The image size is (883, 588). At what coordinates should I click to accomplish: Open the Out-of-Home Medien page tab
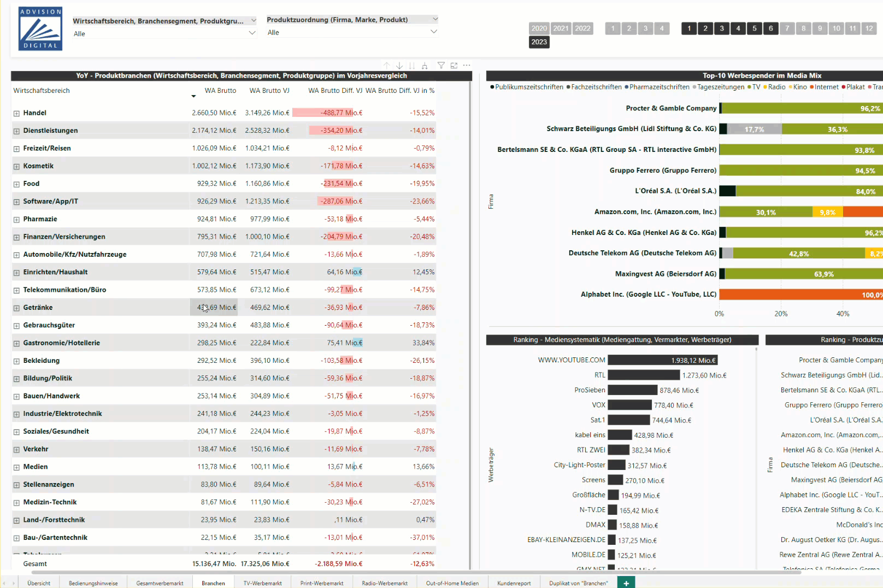[452, 583]
